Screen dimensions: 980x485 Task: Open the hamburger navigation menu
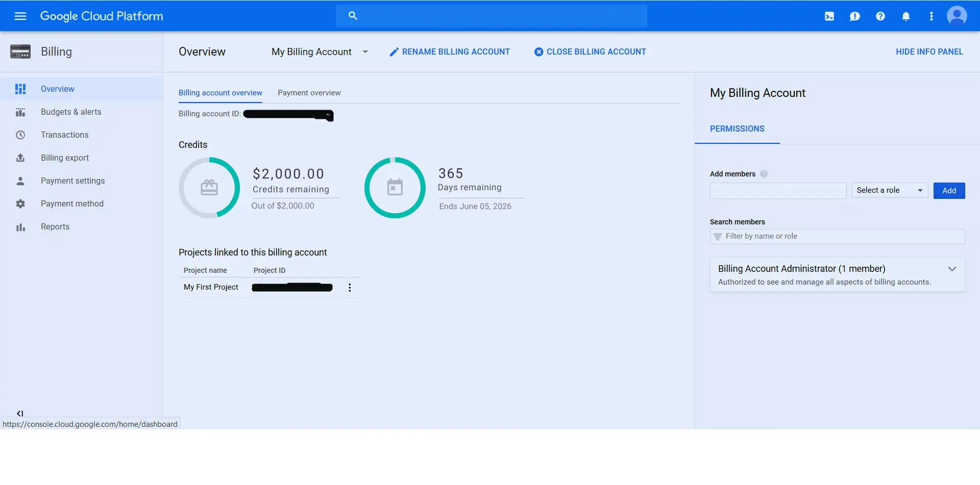pos(20,16)
